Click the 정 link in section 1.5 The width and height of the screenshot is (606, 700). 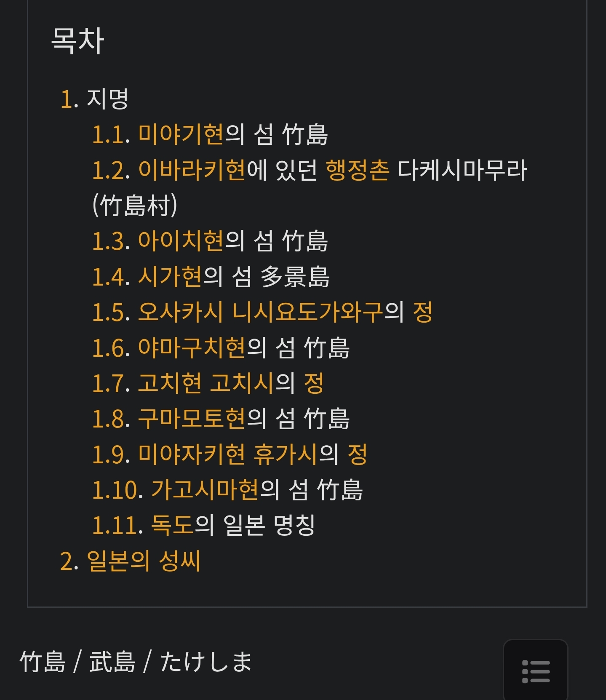click(x=423, y=313)
